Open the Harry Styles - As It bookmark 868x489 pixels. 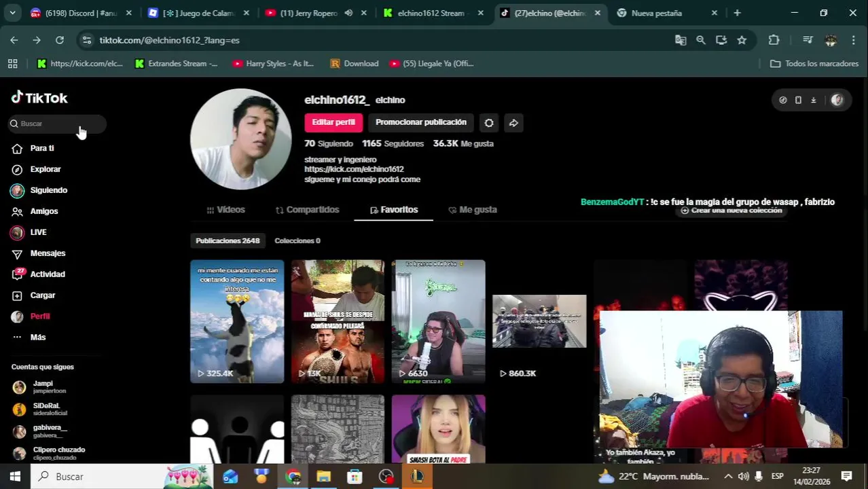click(273, 63)
